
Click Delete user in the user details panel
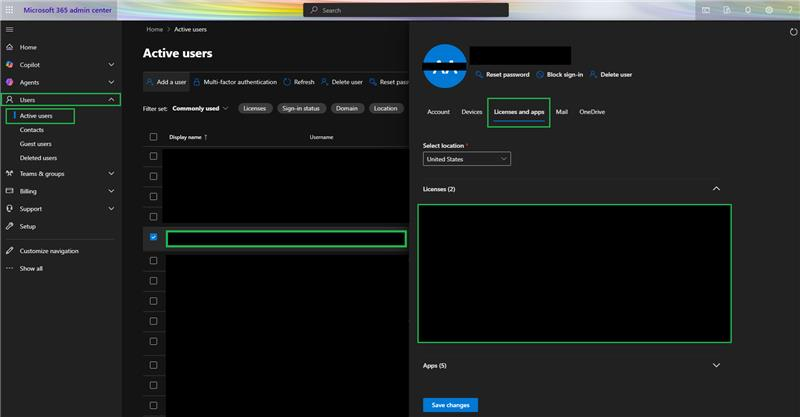(611, 75)
